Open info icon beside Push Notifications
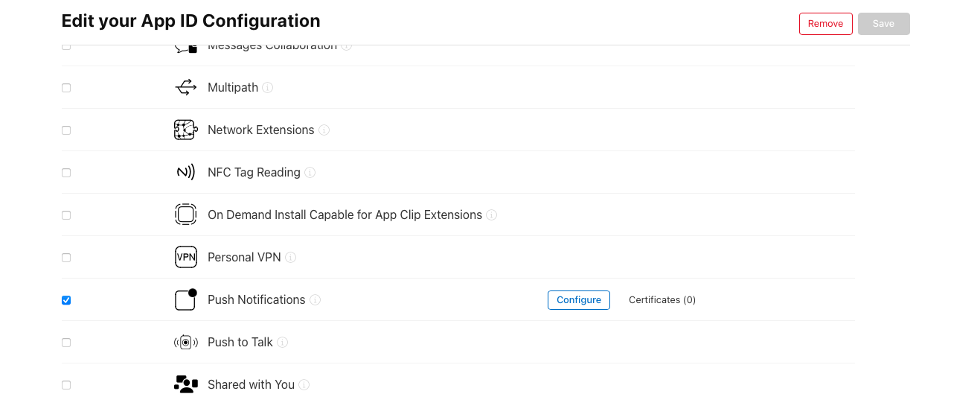This screenshot has width=980, height=394. pyautogui.click(x=316, y=300)
